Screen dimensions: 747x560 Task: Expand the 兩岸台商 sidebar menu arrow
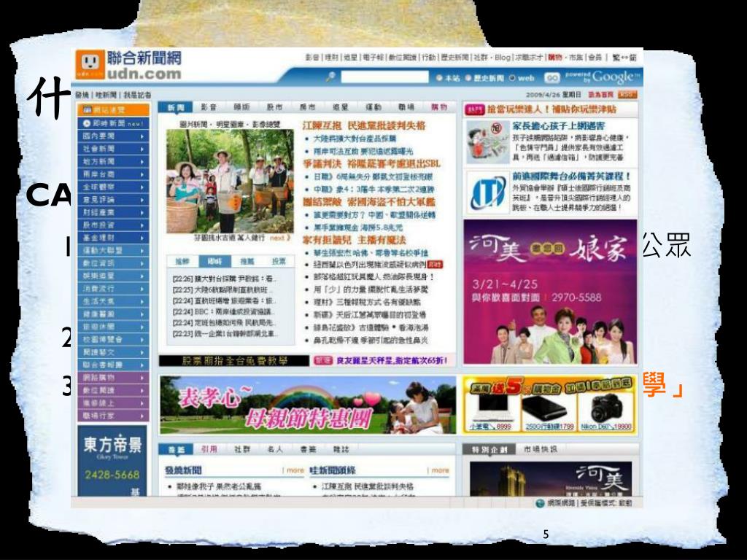point(142,174)
